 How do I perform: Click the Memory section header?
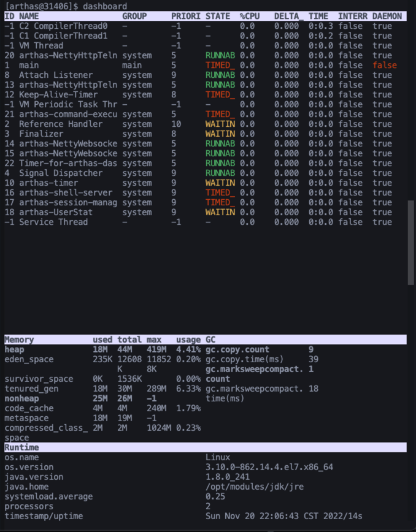coord(20,340)
